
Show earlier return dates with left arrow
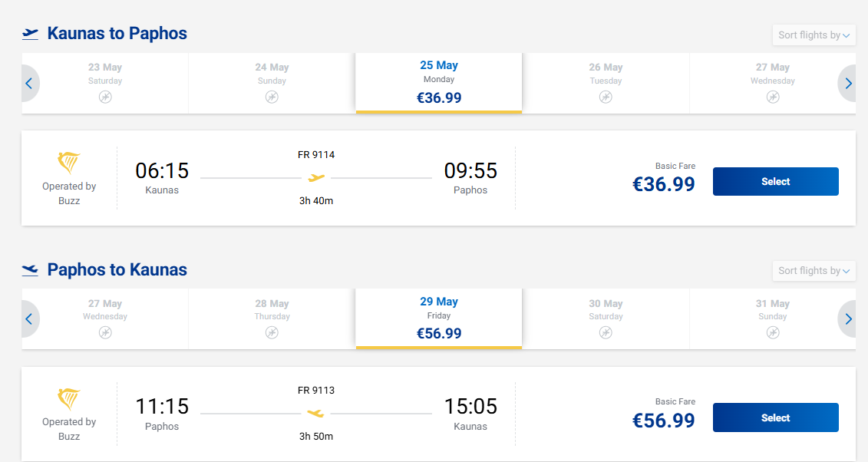29,319
